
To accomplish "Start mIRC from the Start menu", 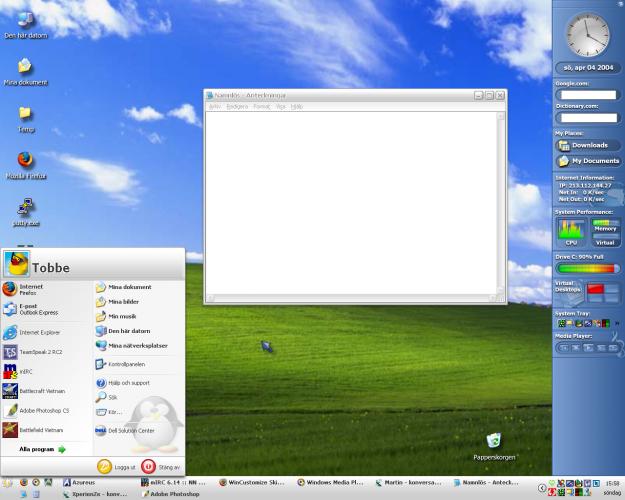I will [25, 371].
